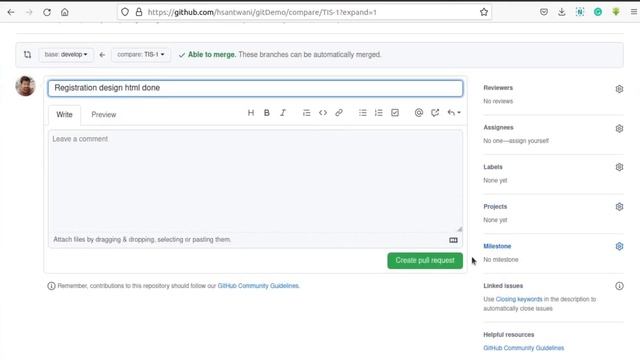Click the assign yourself link

[528, 141]
